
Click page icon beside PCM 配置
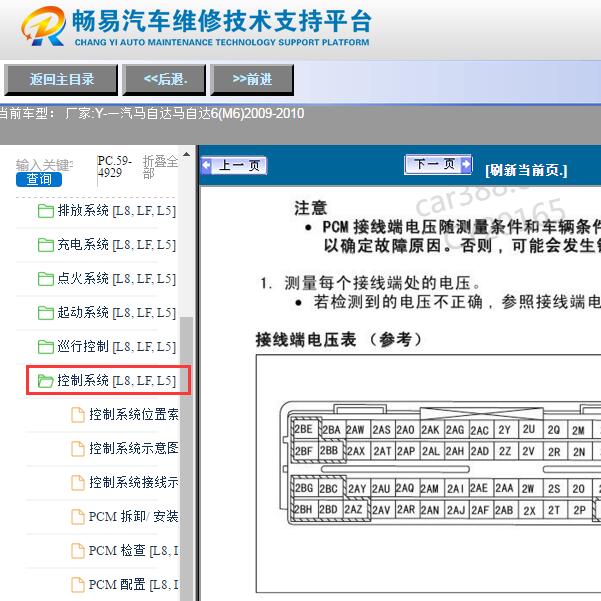(78, 585)
